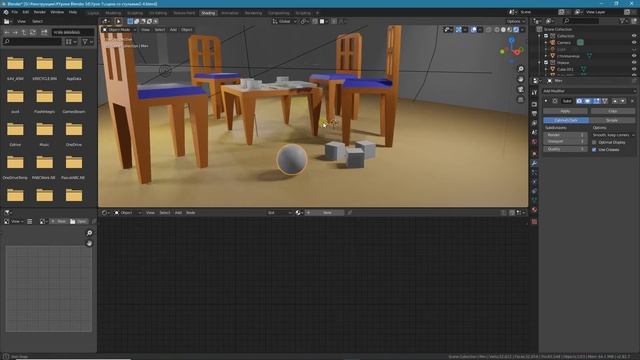640x360 pixels.
Task: Switch to the Modeling workspace tab
Action: point(113,13)
